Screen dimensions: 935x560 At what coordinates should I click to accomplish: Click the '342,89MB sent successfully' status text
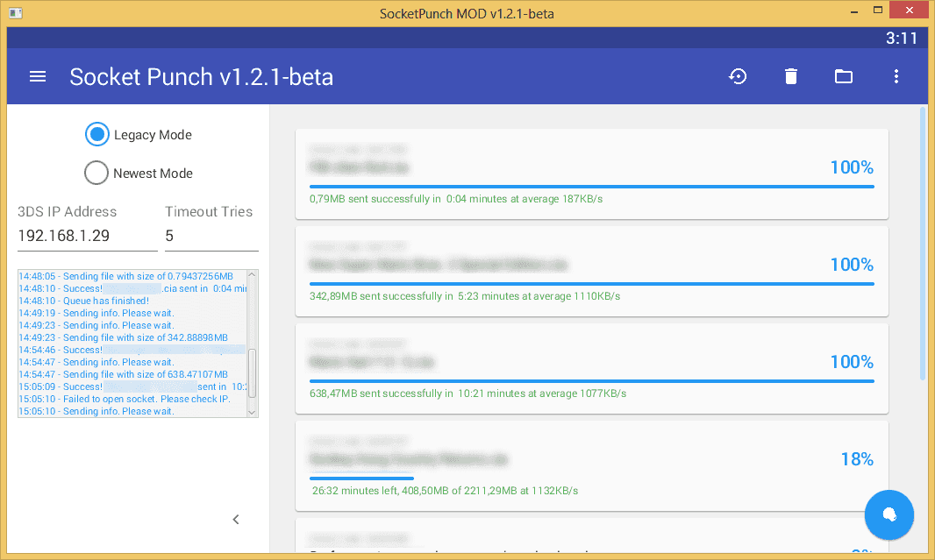465,296
